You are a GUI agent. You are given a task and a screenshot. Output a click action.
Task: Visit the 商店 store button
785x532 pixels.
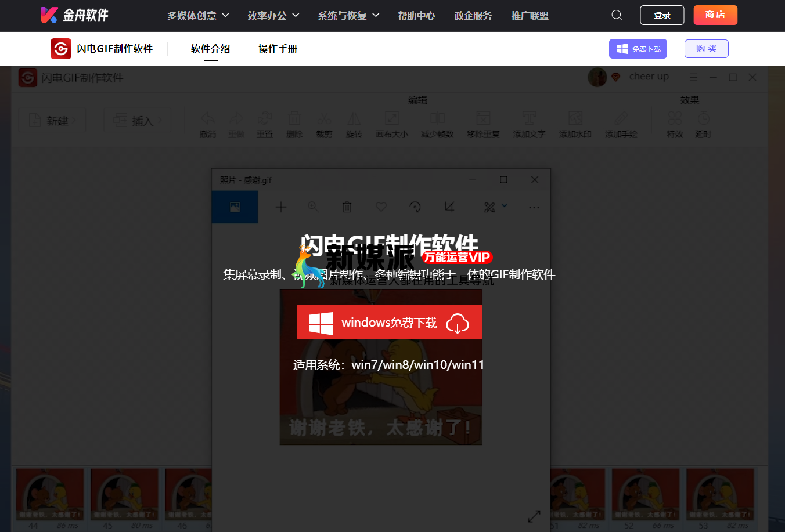coord(715,15)
